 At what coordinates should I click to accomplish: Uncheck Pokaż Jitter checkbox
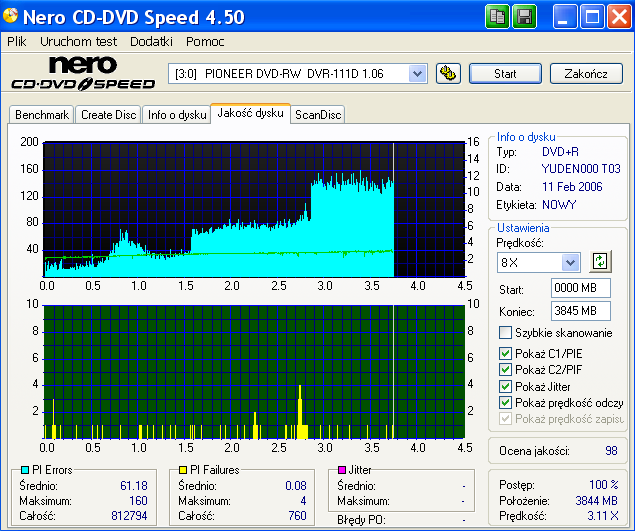click(x=505, y=386)
